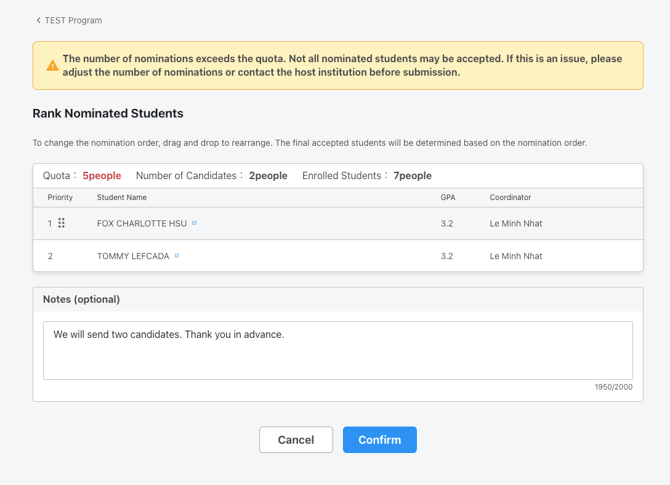Select FOX CHARLOTTE HSU student name

pyautogui.click(x=141, y=224)
